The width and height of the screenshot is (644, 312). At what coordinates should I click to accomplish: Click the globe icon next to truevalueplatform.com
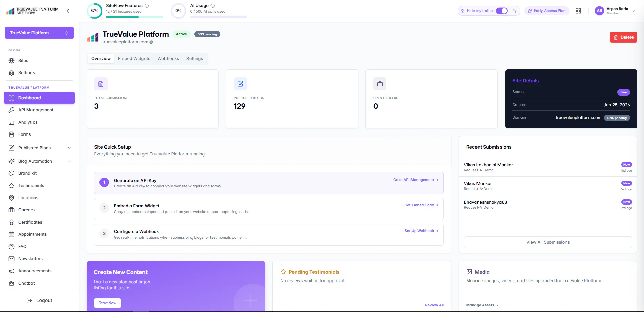click(151, 42)
